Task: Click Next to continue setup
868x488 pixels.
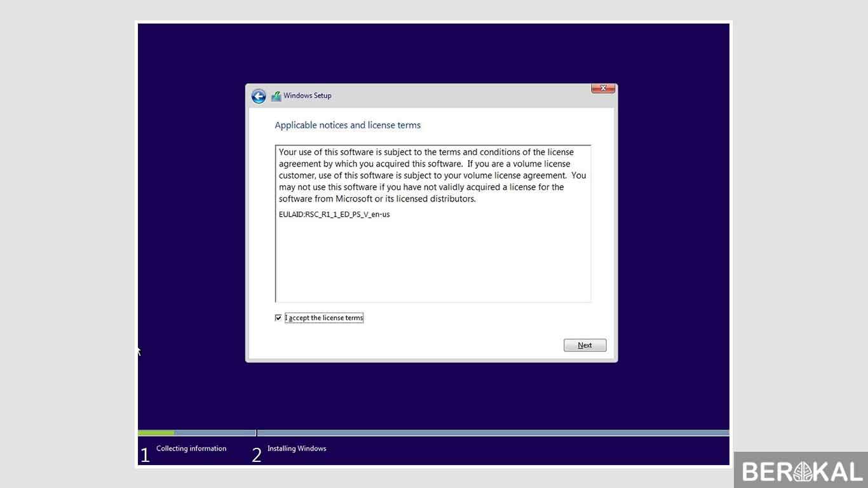Action: [585, 345]
